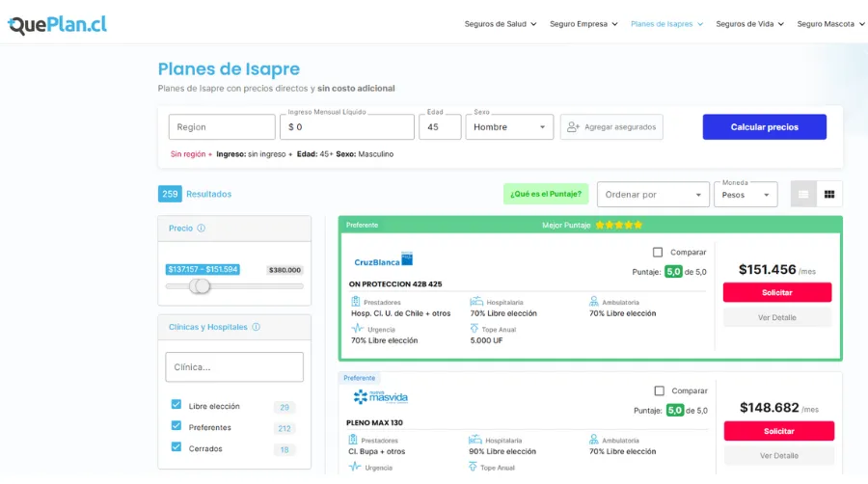Check Comparar for CruzBlanca plan

pos(658,253)
